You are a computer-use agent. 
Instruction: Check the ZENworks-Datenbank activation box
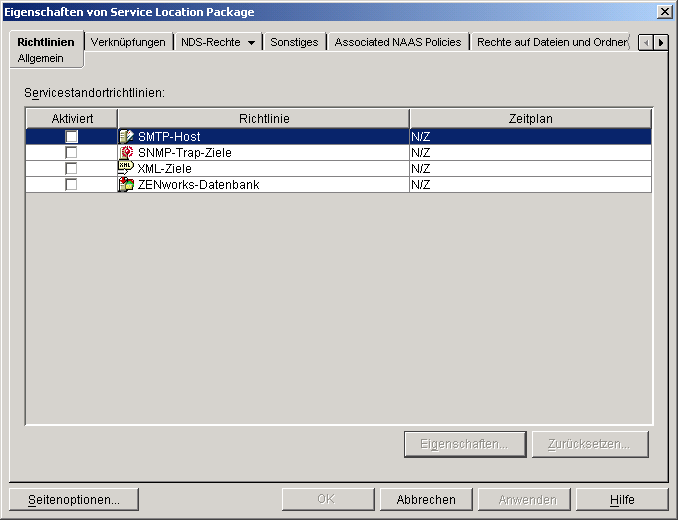[71, 185]
